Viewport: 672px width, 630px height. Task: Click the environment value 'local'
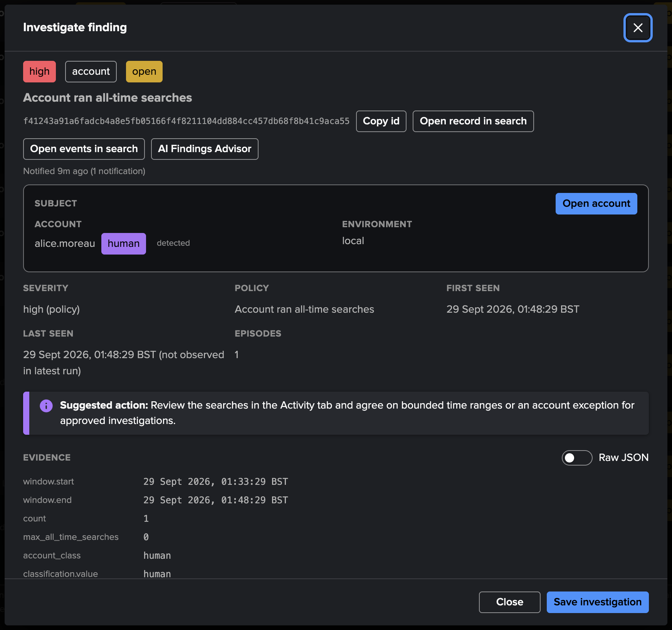(353, 241)
